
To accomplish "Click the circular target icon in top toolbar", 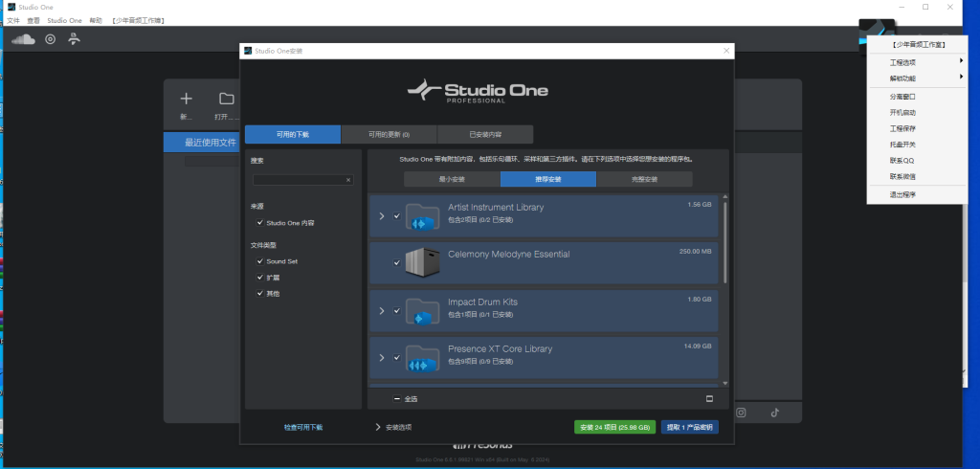I will coord(50,39).
